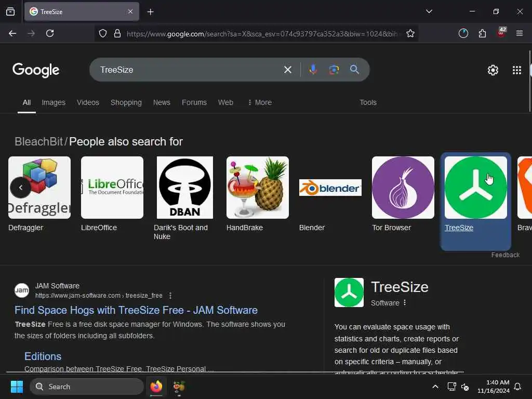Viewport: 532px width, 399px height.
Task: Open the search Tools options
Action: pyautogui.click(x=368, y=102)
